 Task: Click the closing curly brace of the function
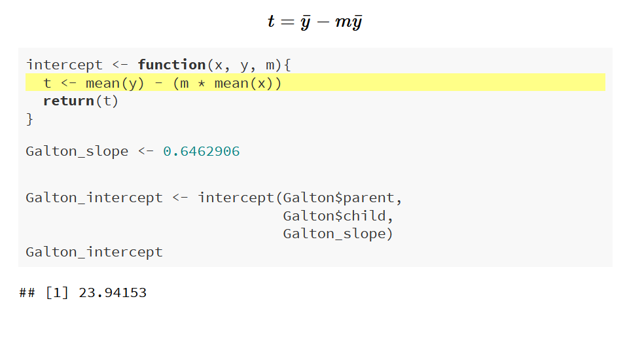coord(29,118)
